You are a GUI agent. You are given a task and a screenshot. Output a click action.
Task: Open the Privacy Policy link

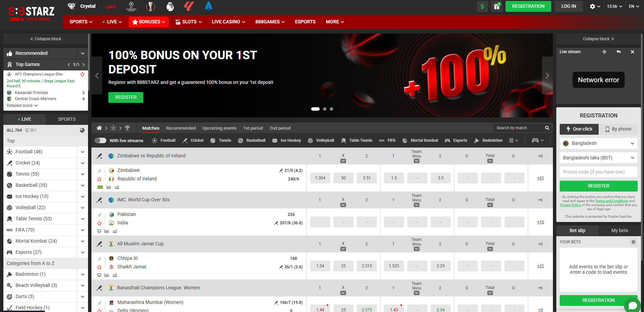click(570, 205)
